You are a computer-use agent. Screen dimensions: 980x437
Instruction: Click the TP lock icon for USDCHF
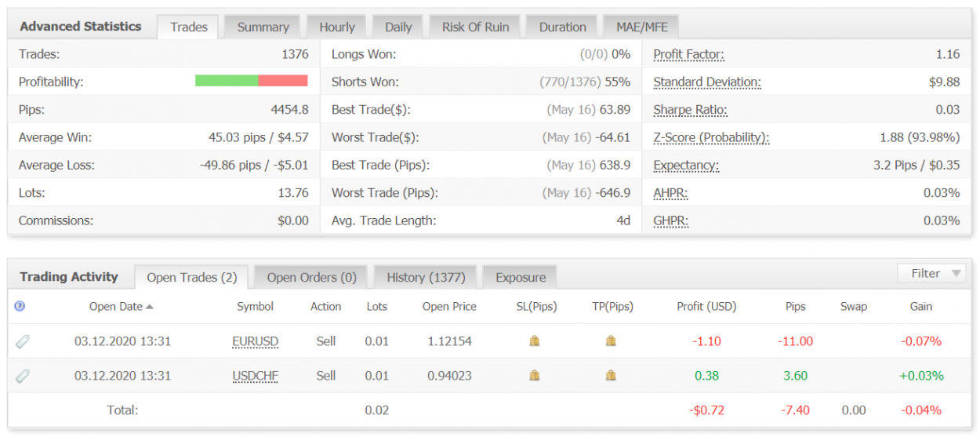(611, 376)
